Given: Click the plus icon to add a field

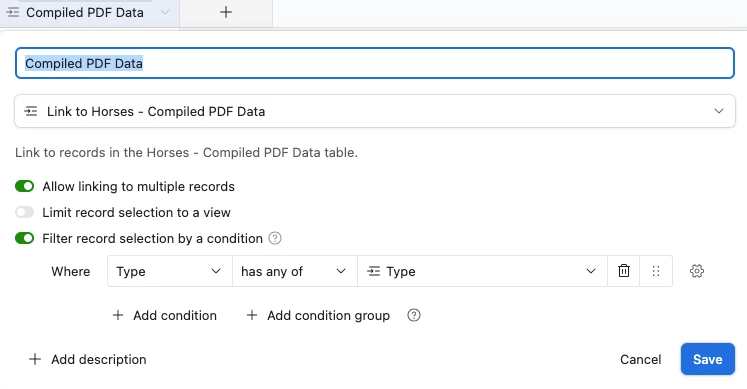Looking at the screenshot, I should click(x=226, y=12).
